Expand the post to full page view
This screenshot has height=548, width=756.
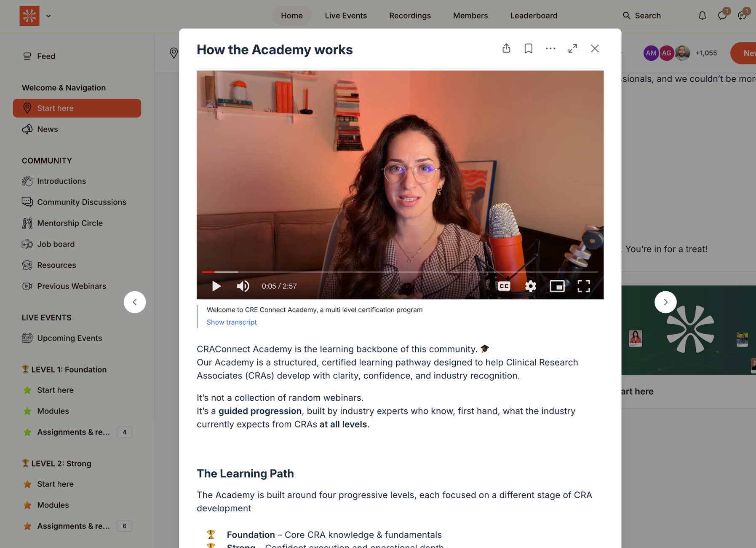pyautogui.click(x=572, y=48)
